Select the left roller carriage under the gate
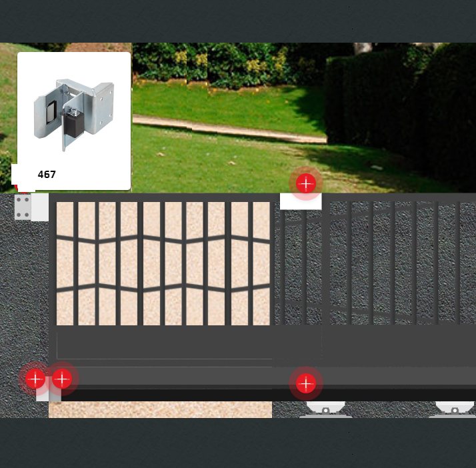 pyautogui.click(x=325, y=410)
